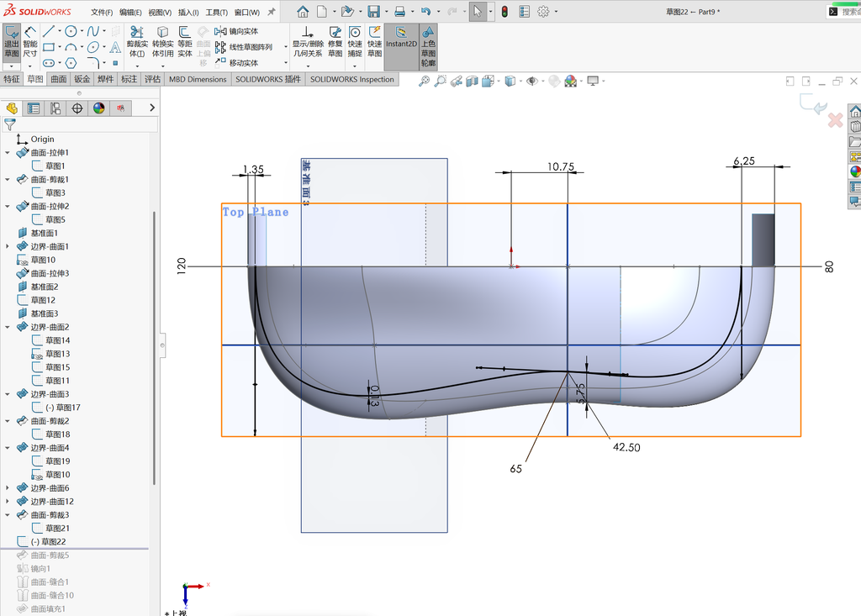Select the Line sketch tool
The height and width of the screenshot is (616, 861).
(48, 31)
